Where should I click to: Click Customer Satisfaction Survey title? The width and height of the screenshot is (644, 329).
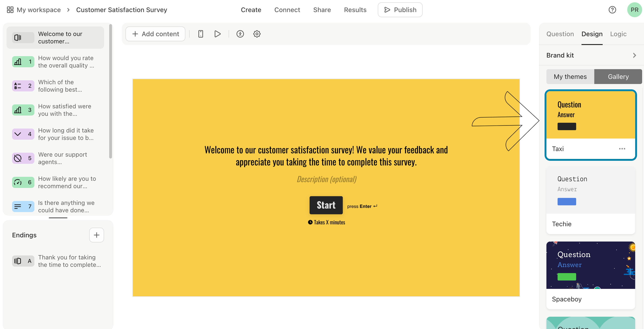coord(122,10)
